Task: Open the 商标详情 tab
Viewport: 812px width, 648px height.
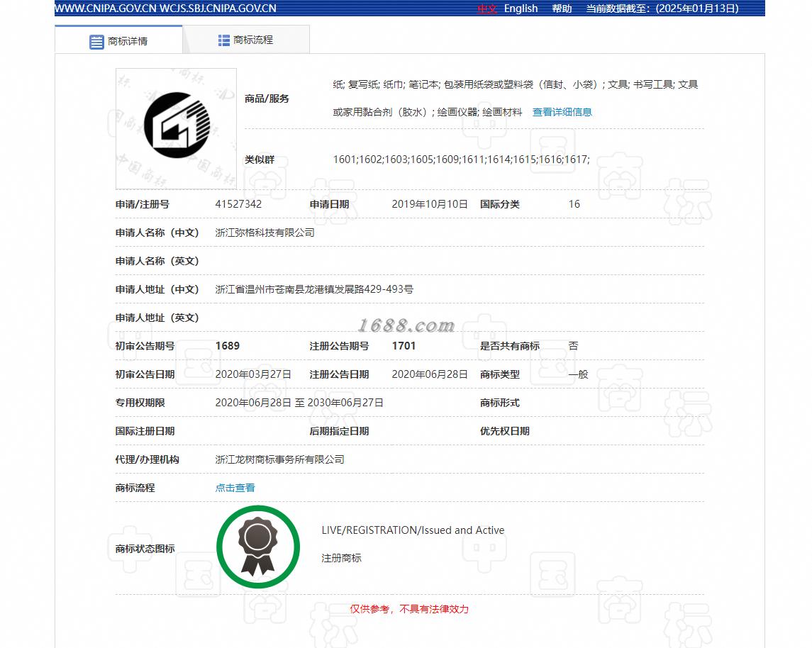Action: tap(118, 40)
